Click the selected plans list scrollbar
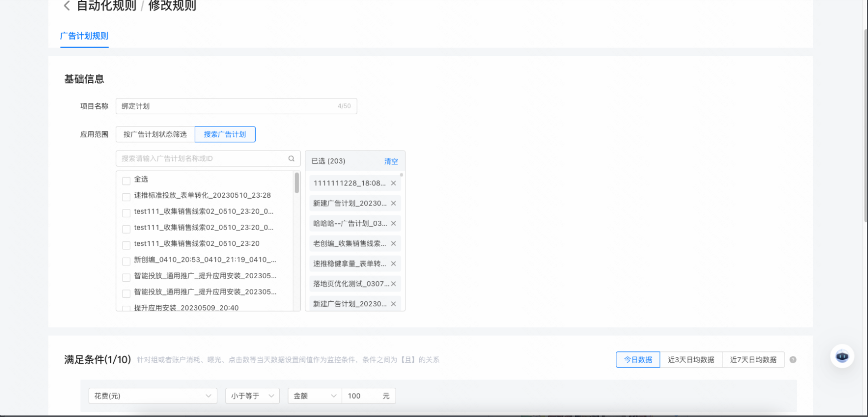This screenshot has width=868, height=417. [401, 175]
